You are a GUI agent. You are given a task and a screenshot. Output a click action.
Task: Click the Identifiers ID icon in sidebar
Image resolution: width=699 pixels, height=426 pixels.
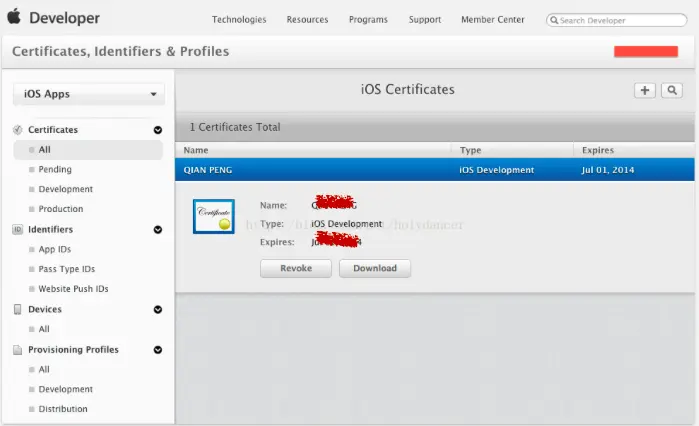pos(17,229)
